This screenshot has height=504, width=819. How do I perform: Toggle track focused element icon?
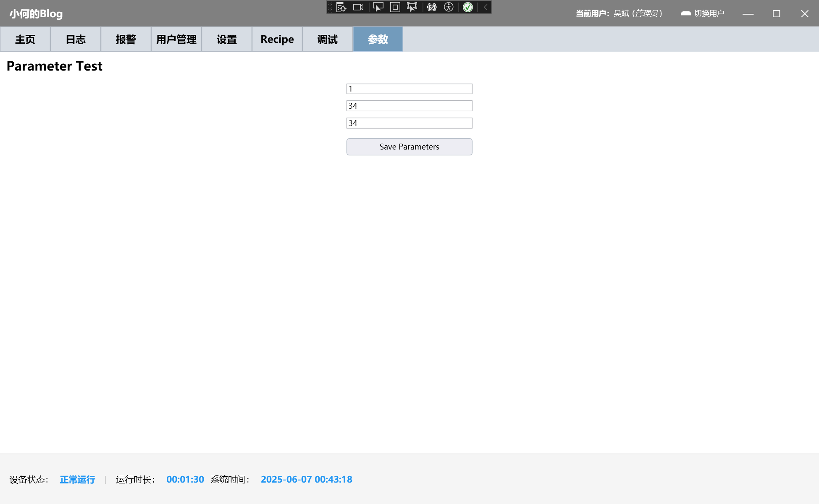[x=412, y=7]
